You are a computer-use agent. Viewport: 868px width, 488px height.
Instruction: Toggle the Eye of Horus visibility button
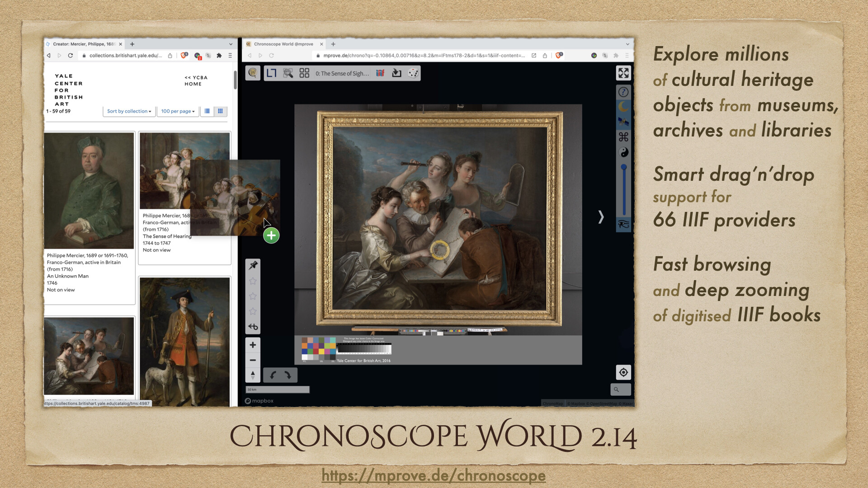(x=623, y=225)
